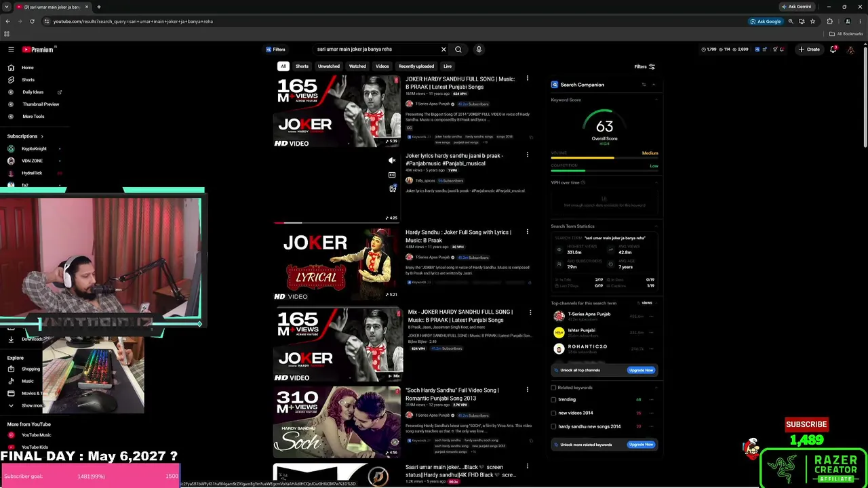Select the Unwatched filter chip
Screen dimensions: 868x488
point(329,66)
